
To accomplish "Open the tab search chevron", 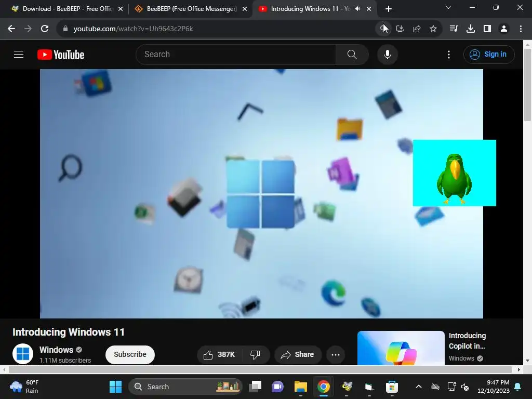I will [x=448, y=7].
